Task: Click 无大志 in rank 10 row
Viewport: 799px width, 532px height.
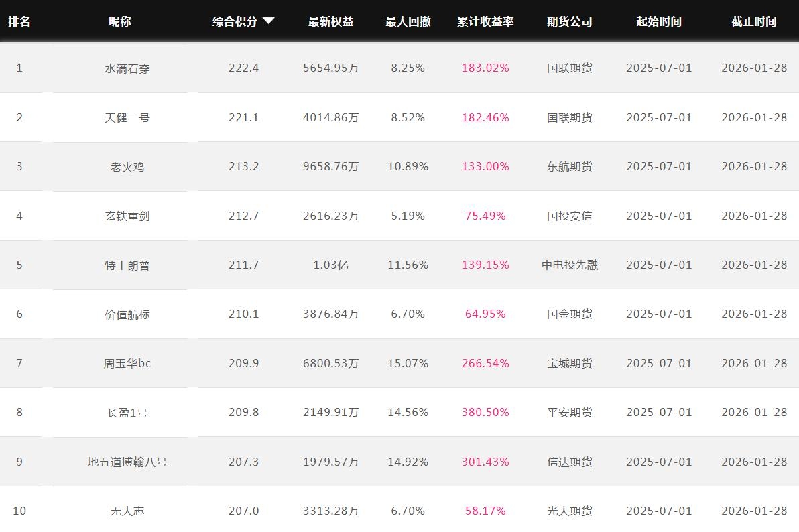Action: tap(127, 511)
